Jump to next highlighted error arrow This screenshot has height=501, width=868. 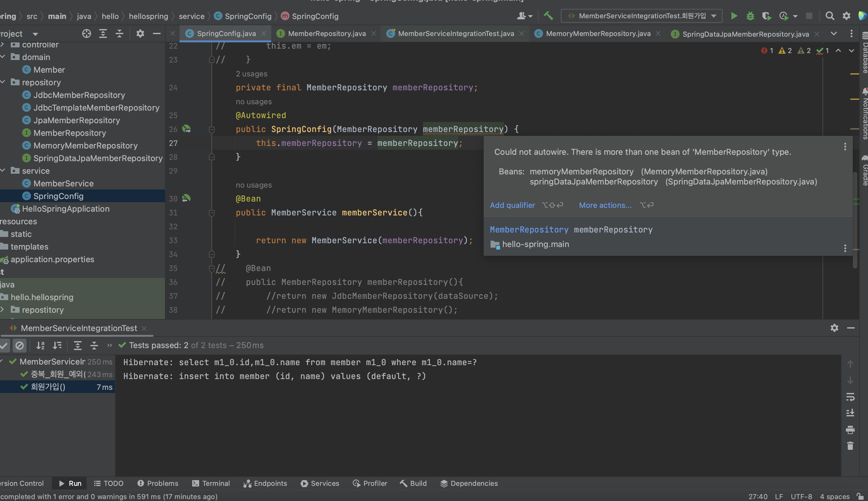[852, 51]
